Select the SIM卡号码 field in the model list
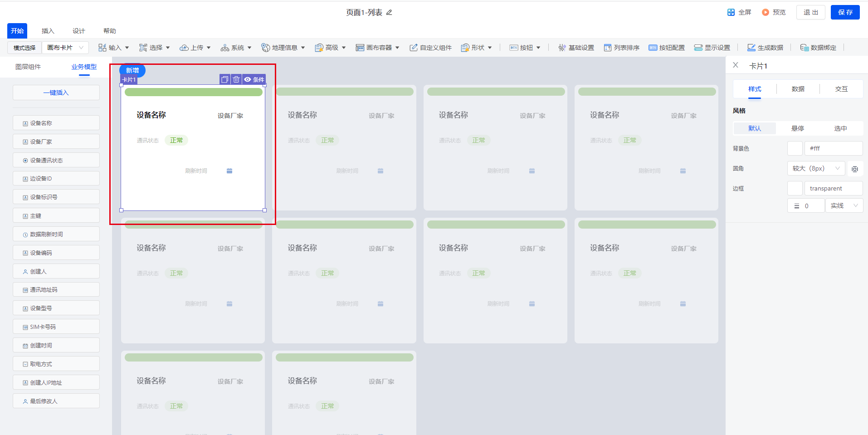868x435 pixels. [x=56, y=327]
